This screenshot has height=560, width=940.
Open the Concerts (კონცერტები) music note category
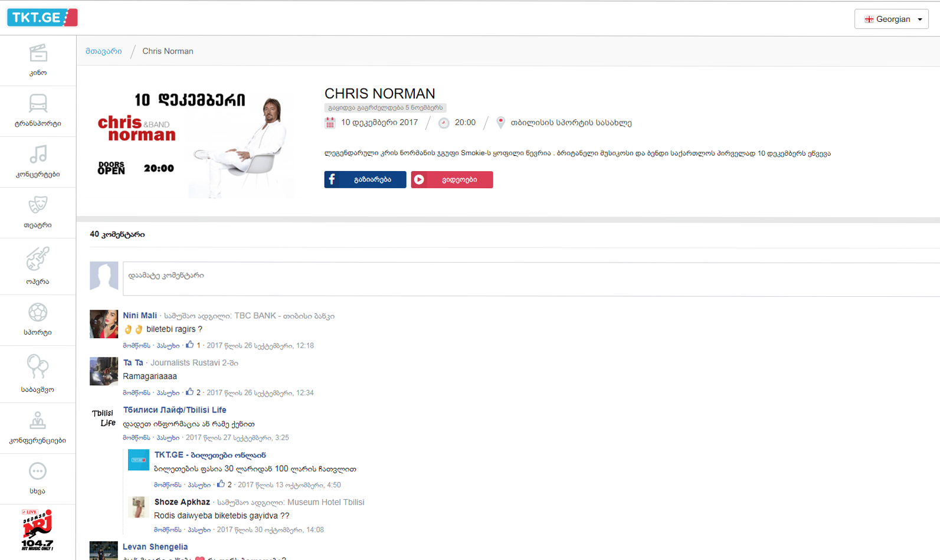tap(38, 162)
